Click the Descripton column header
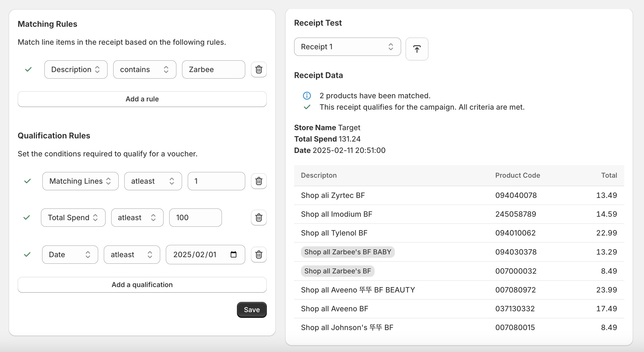This screenshot has width=644, height=352. pos(319,175)
